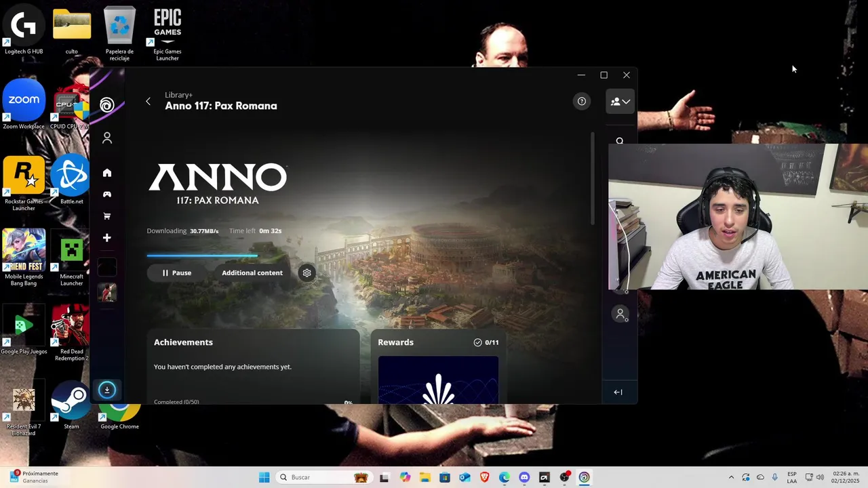The width and height of the screenshot is (868, 488).
Task: Click the reward image thumbnail
Action: pos(438,380)
